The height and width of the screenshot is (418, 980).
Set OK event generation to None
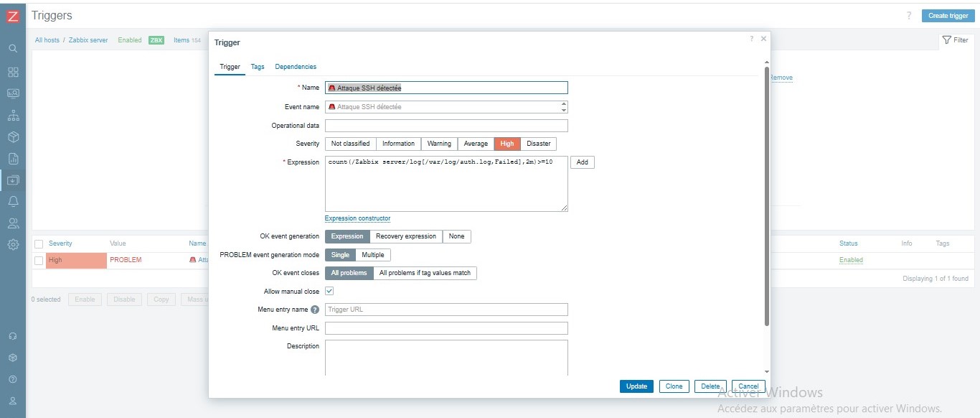coord(457,236)
